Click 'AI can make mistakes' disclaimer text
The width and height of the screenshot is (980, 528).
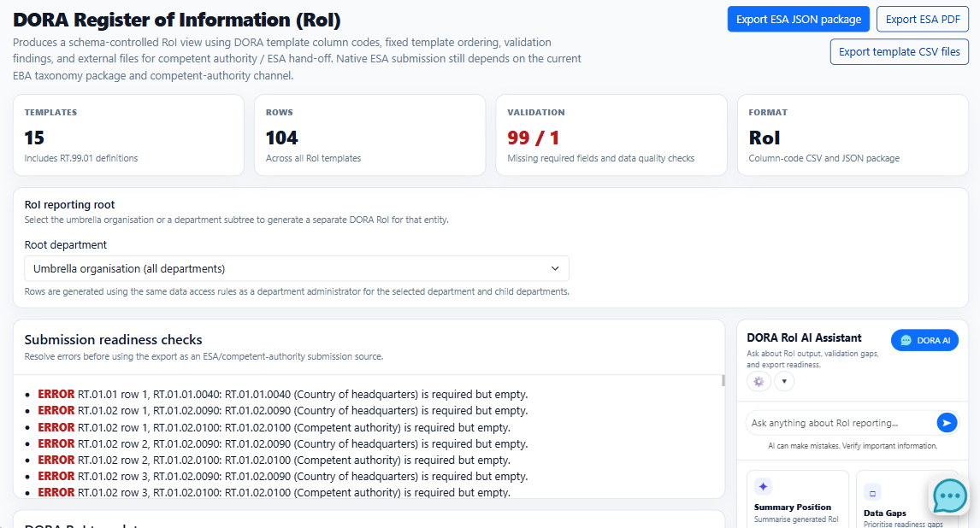pos(853,446)
